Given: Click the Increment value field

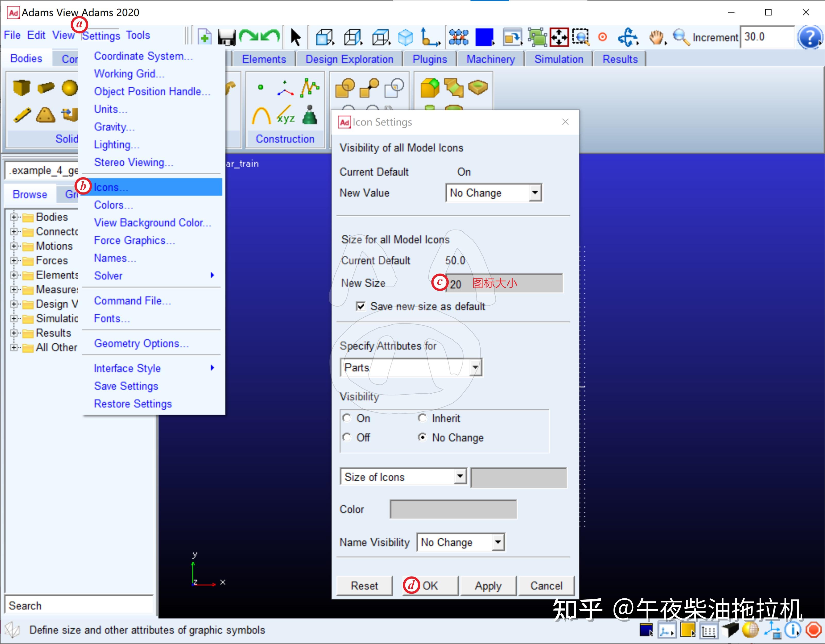Looking at the screenshot, I should coord(768,37).
